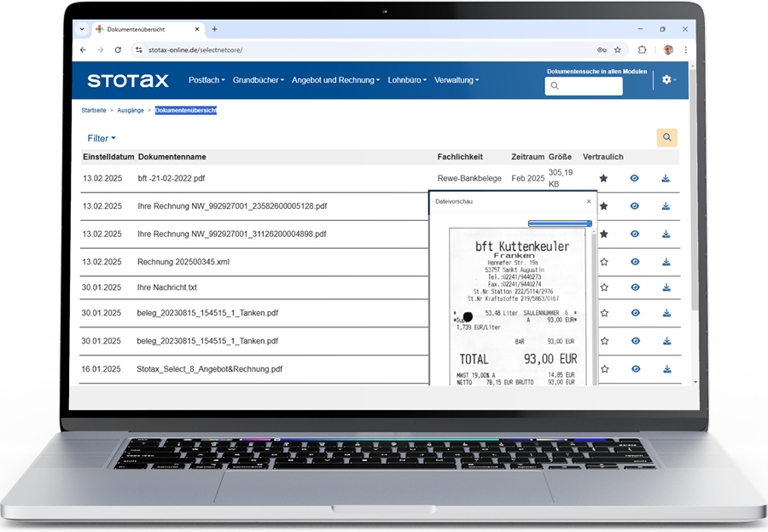Open Chrome three-dot menu
The image size is (768, 532).
[x=686, y=49]
